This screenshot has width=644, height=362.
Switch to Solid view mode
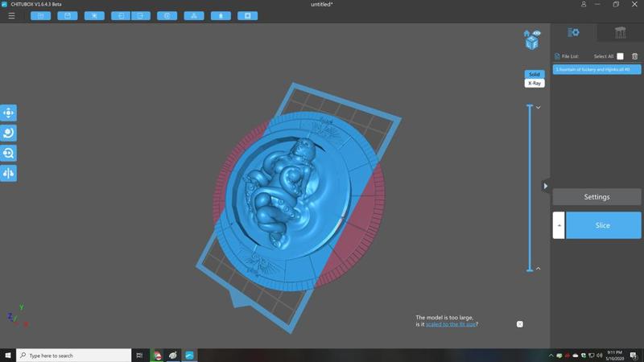pyautogui.click(x=535, y=74)
